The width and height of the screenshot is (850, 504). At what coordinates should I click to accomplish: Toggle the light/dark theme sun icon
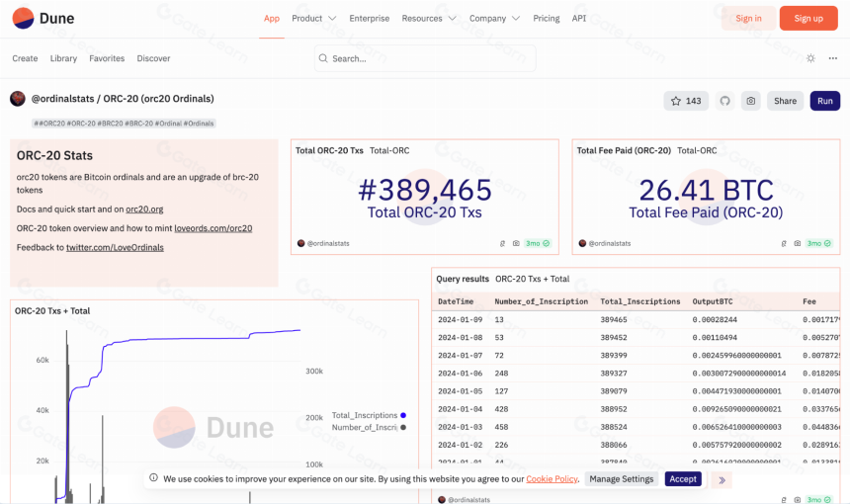(x=810, y=58)
